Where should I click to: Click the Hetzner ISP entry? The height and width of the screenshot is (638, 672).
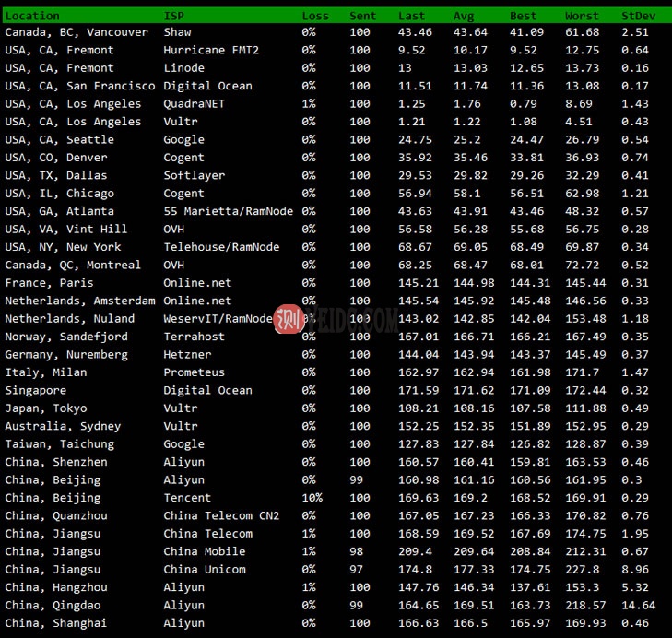click(187, 355)
